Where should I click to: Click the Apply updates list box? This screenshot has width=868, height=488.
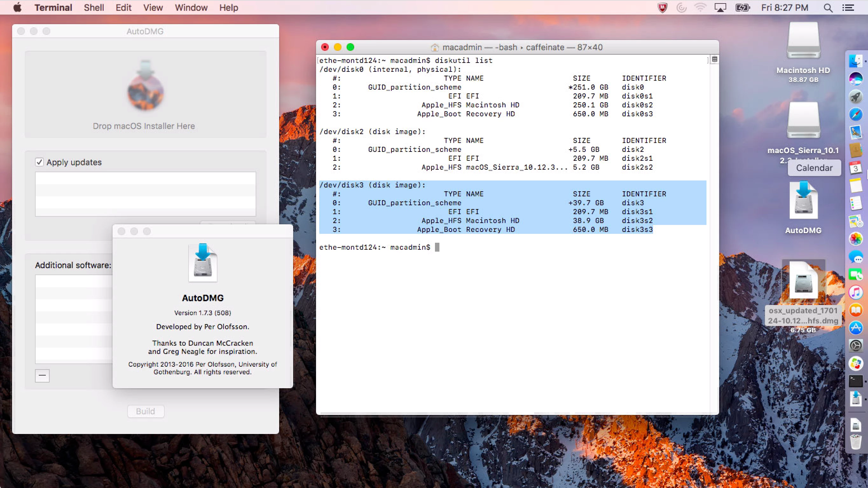point(146,194)
